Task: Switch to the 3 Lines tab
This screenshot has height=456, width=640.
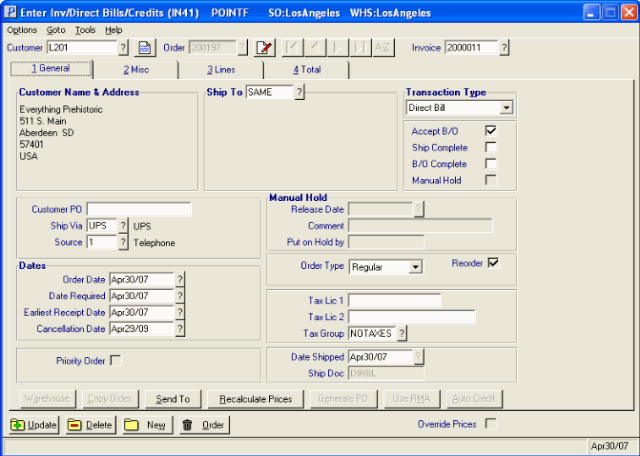Action: tap(222, 69)
